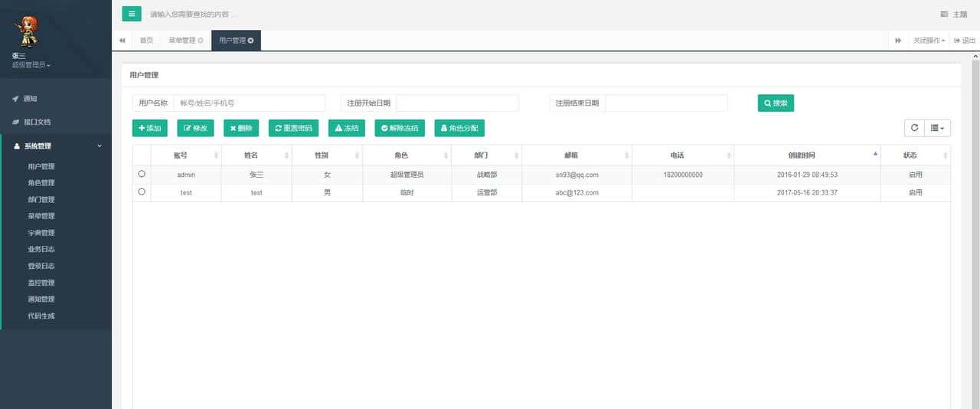Click the 添加 add user button
Image resolution: width=980 pixels, height=409 pixels.
point(150,128)
